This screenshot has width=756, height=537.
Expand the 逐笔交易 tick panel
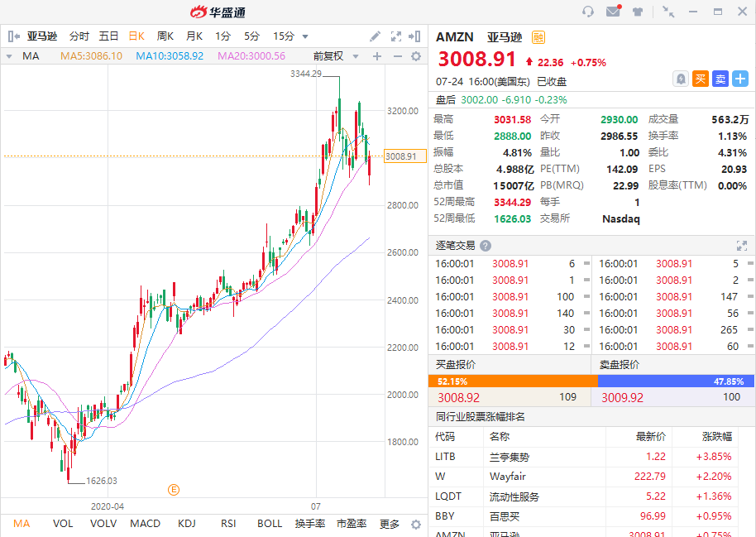(x=742, y=246)
